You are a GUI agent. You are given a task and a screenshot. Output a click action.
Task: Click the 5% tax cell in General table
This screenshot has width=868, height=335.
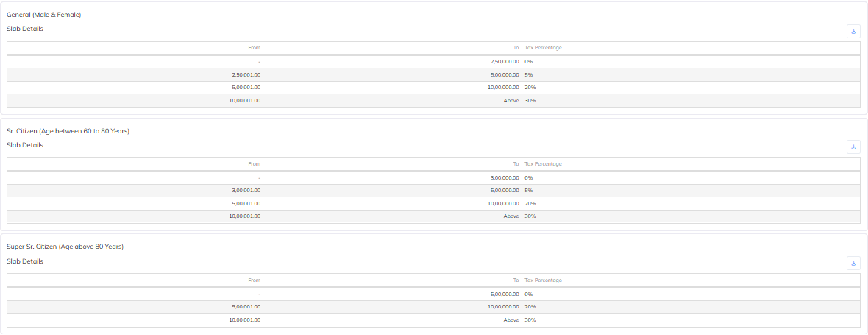tap(691, 75)
